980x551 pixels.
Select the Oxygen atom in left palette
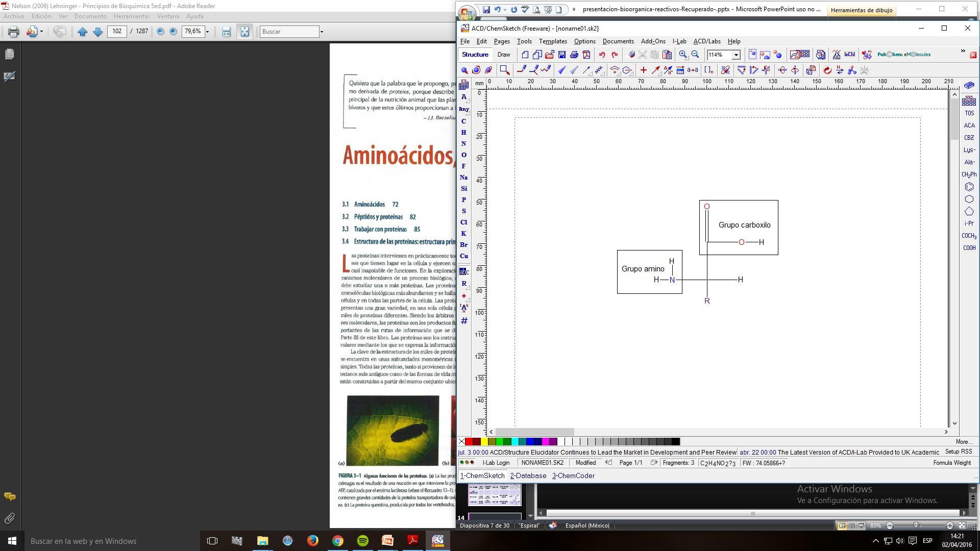pyautogui.click(x=463, y=155)
